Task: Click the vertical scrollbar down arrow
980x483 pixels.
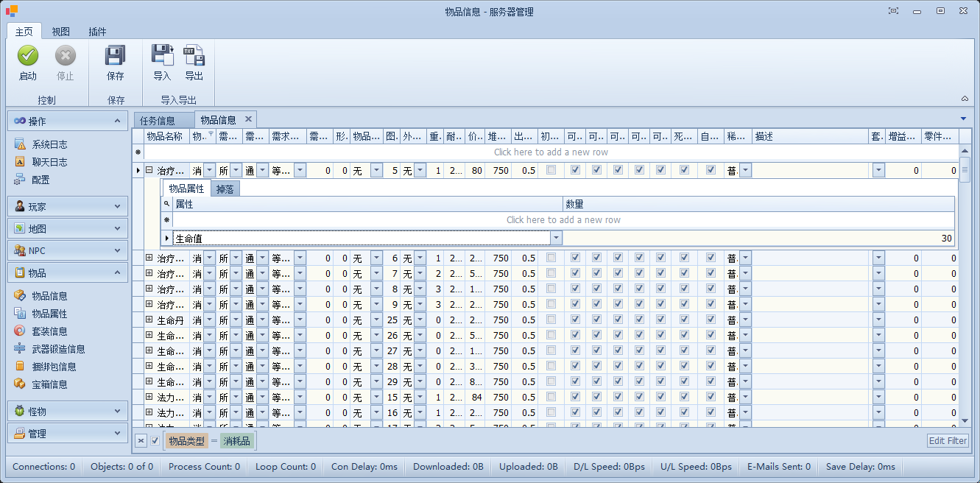Action: pyautogui.click(x=965, y=420)
